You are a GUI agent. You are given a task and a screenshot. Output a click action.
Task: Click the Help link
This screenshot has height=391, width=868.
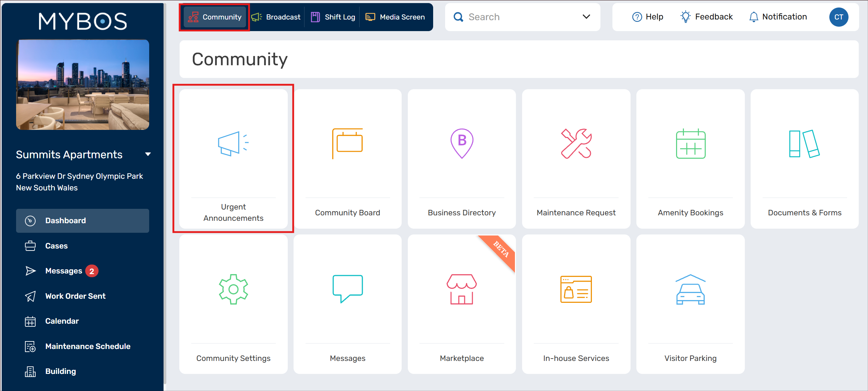pyautogui.click(x=647, y=17)
